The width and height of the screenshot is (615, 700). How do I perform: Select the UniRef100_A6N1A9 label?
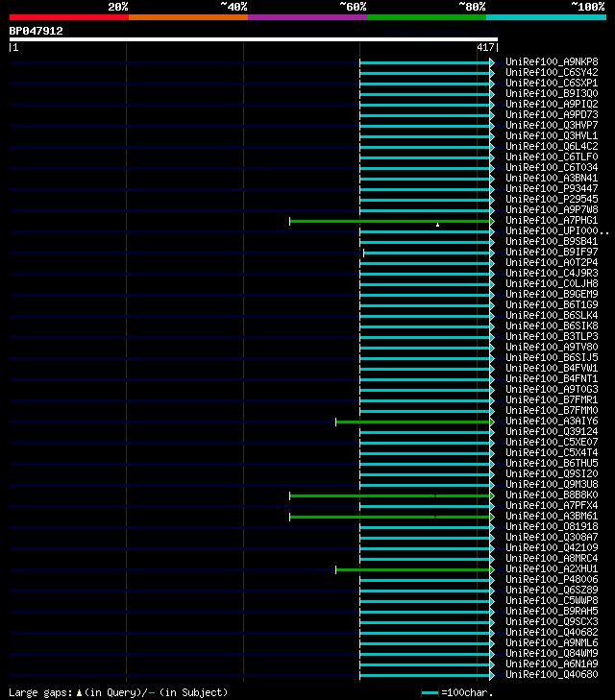pos(552,664)
